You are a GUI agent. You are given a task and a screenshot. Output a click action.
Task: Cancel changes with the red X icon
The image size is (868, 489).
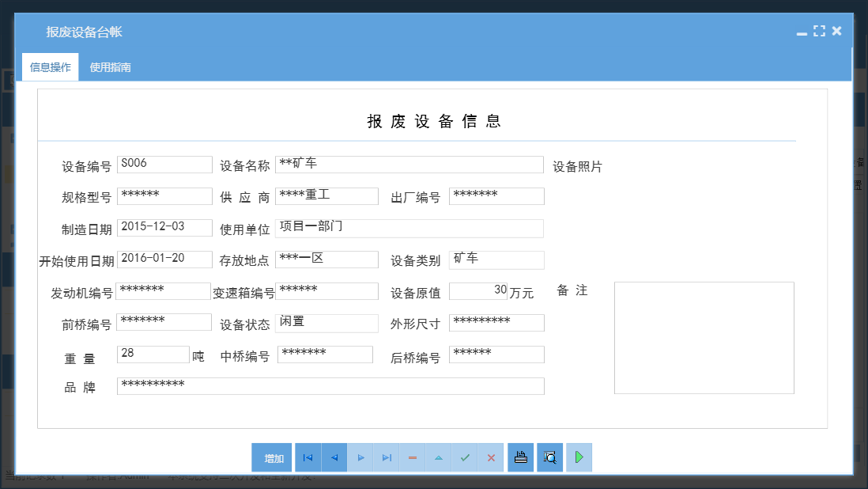coord(490,457)
